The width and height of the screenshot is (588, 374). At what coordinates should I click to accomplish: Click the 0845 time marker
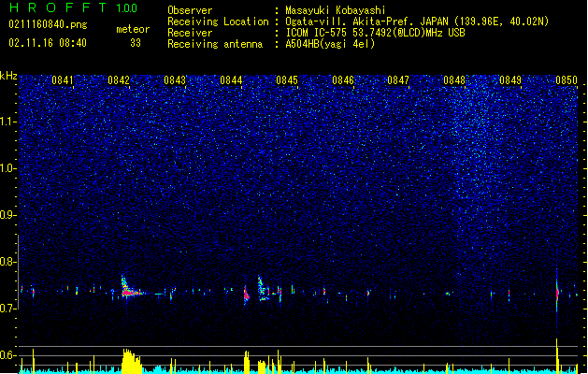[287, 80]
